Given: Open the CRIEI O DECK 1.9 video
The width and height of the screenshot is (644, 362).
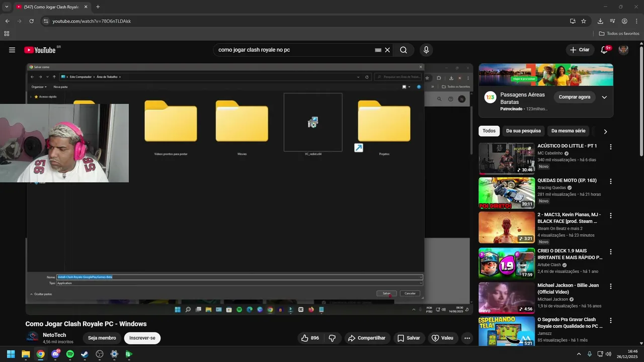Looking at the screenshot, I should click(507, 263).
